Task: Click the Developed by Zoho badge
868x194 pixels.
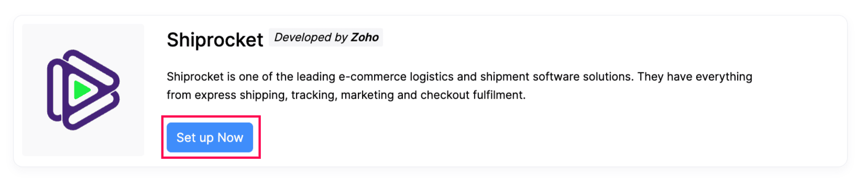Action: [326, 37]
